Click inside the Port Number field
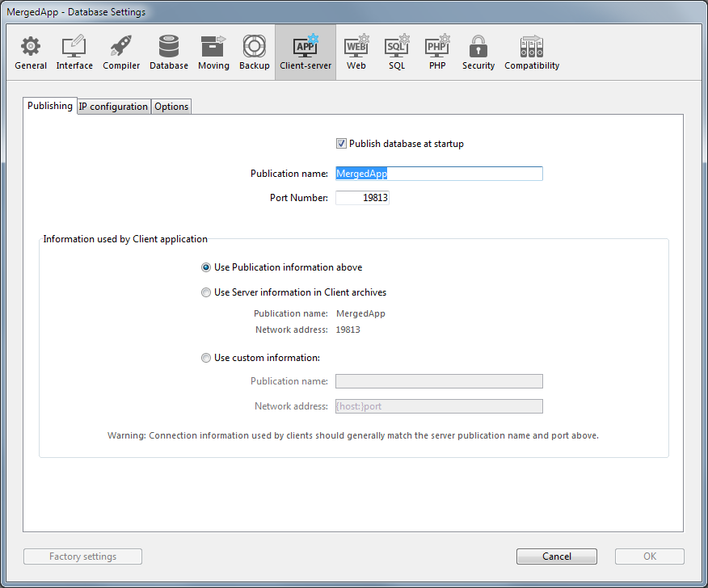708x588 pixels. (x=362, y=197)
